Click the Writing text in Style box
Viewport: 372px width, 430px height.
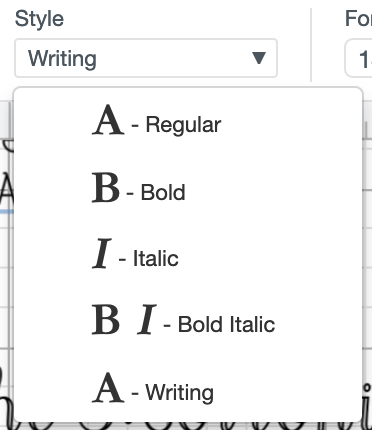point(62,59)
